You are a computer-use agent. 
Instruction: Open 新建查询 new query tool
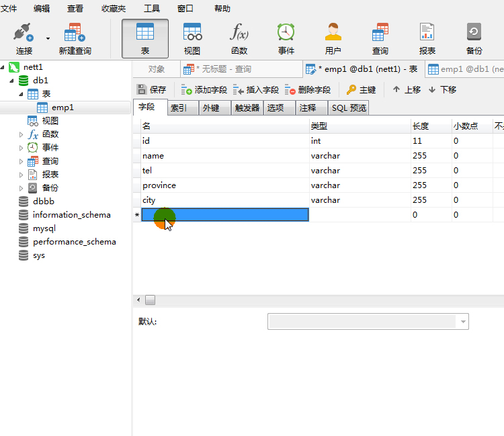[75, 38]
